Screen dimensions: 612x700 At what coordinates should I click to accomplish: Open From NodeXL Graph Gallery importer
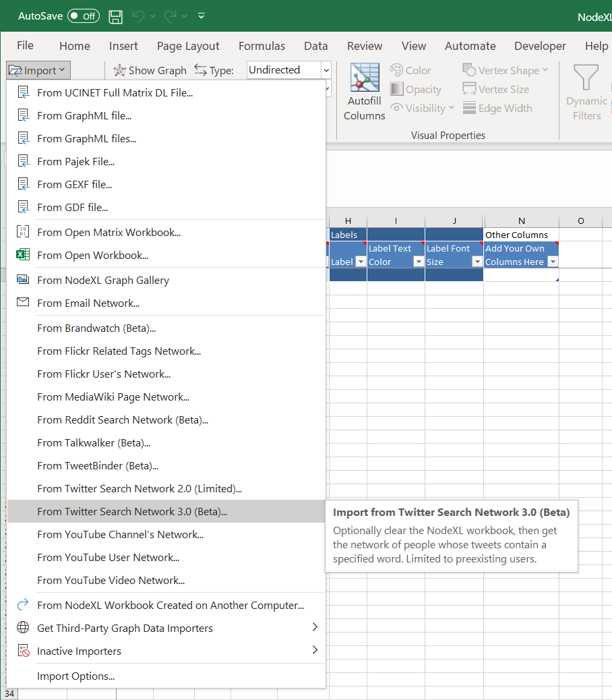103,280
